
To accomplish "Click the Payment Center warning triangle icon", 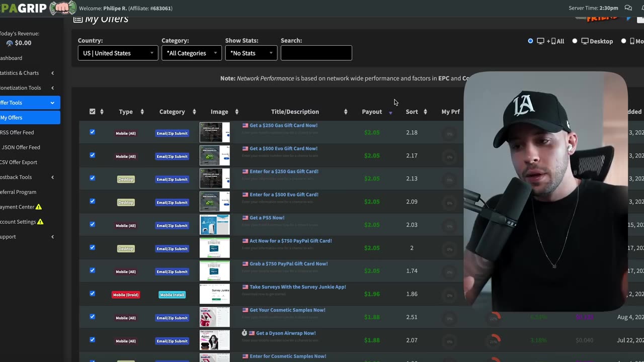I will tap(39, 207).
